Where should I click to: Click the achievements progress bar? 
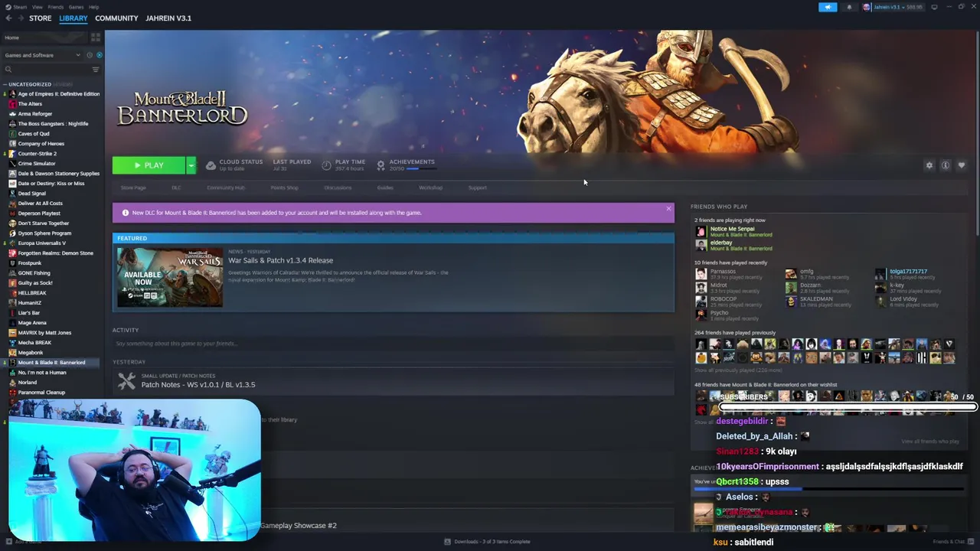pos(423,168)
